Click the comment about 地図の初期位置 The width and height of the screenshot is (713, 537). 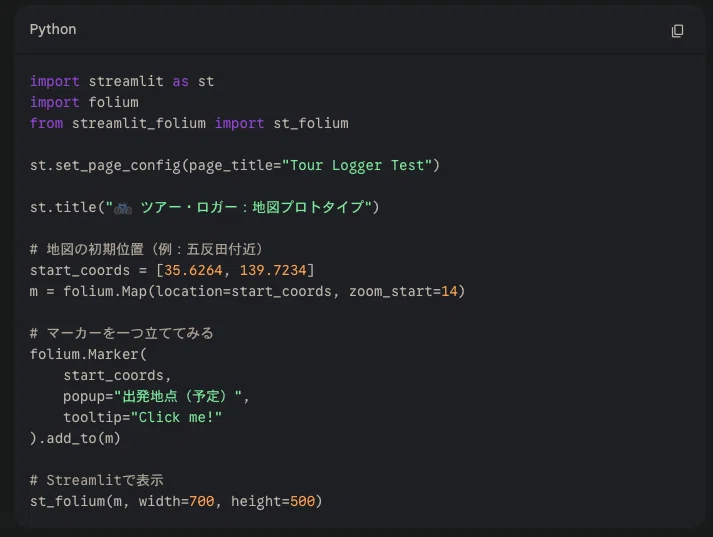(x=146, y=249)
